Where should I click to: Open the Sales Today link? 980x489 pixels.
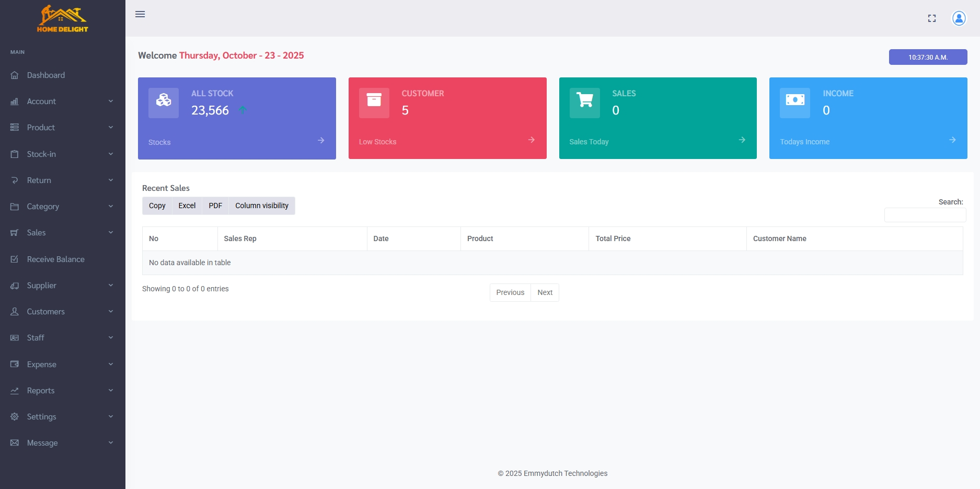[x=589, y=142]
